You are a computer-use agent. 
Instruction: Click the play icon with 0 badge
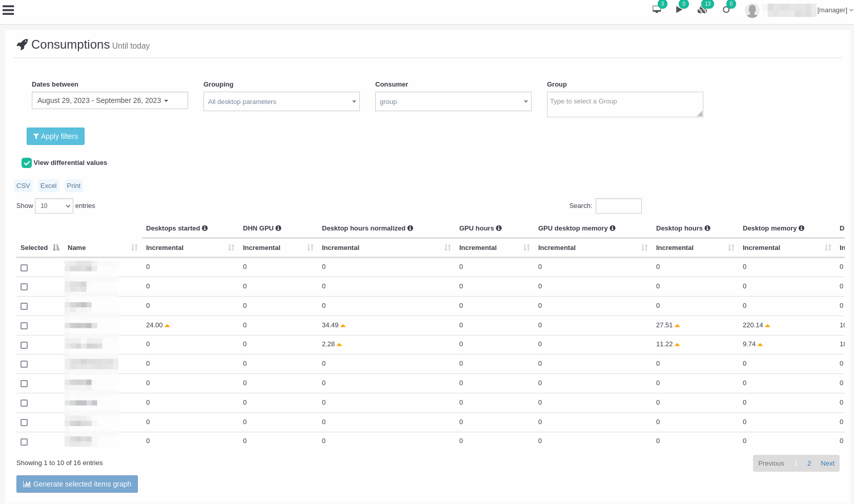tap(679, 10)
